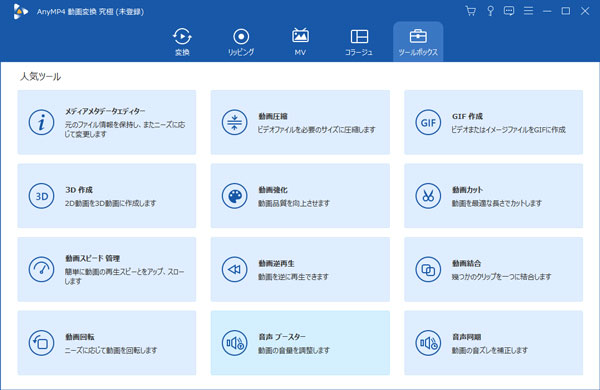Open the 音声ブースター tool title

tap(282, 337)
